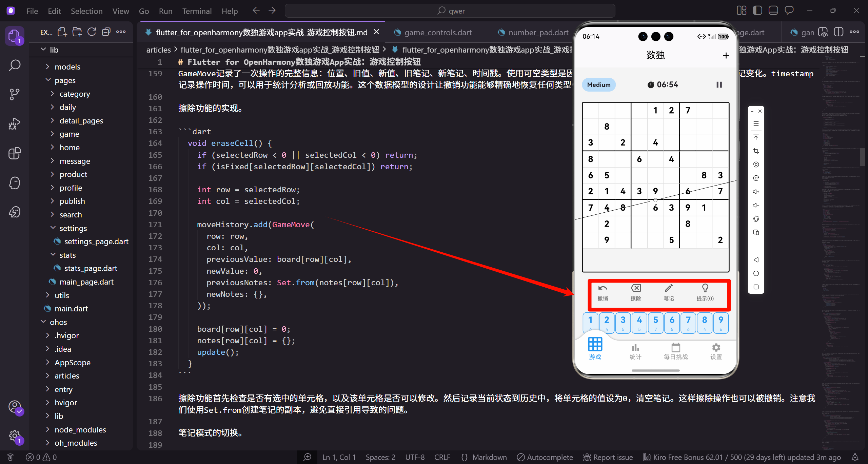Viewport: 868px width, 464px height.
Task: Open the Manage settings gear
Action: (15, 436)
